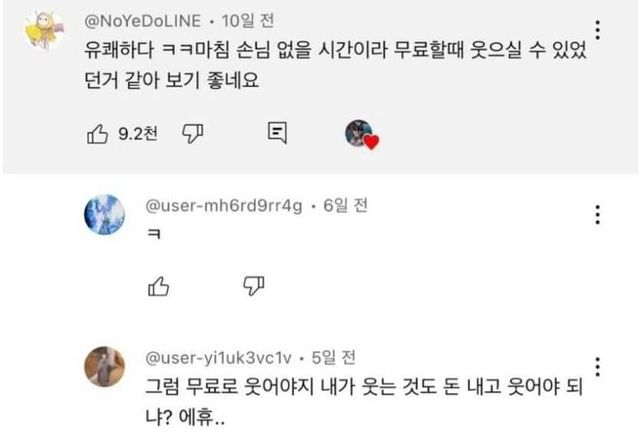Open replies icon on NoYeDoLINE's comment
The image size is (640, 440).
coord(278,132)
